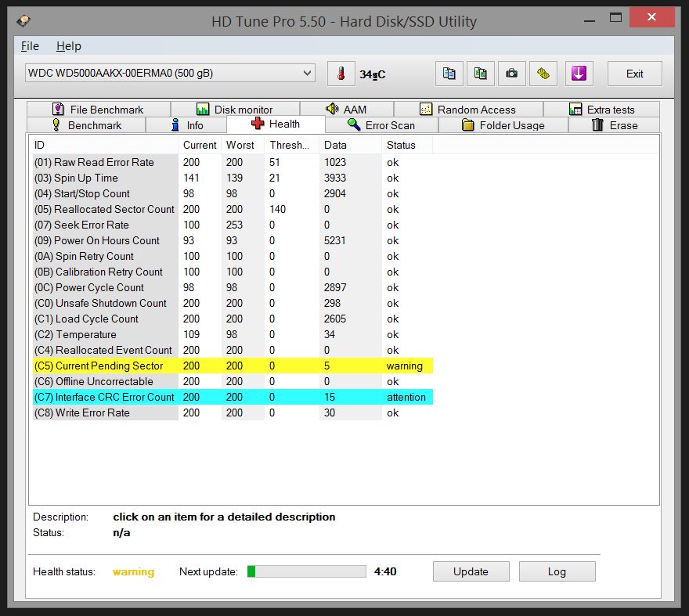Select the Interface CRC Error Count row
The height and width of the screenshot is (616, 689).
[233, 397]
